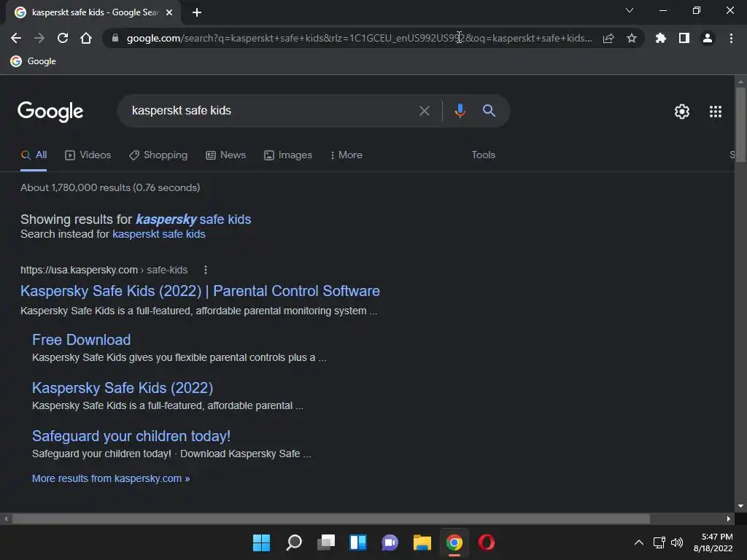Click the corrected 'kaspersky safe kids' link
The height and width of the screenshot is (560, 747).
point(193,219)
